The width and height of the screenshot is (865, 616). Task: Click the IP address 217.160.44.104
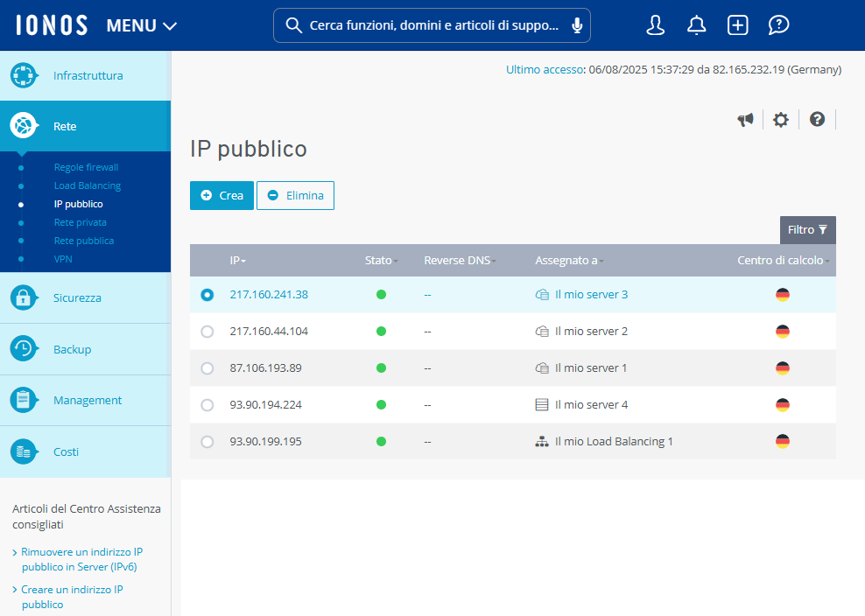[x=269, y=332]
